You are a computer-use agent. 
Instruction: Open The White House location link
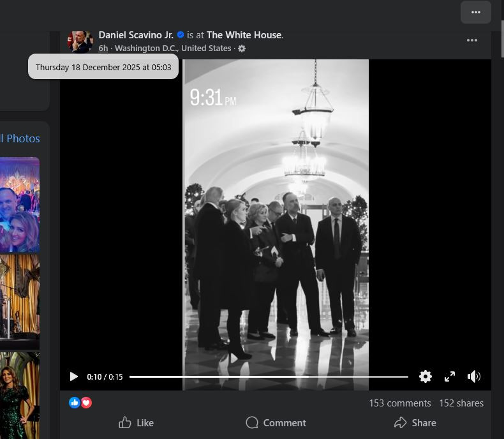[x=244, y=35]
